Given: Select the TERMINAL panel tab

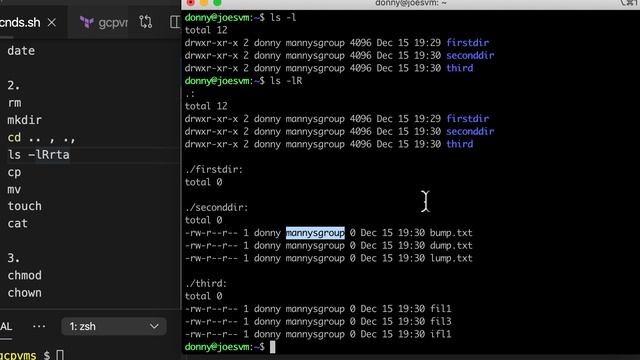Looking at the screenshot, I should tap(6, 327).
